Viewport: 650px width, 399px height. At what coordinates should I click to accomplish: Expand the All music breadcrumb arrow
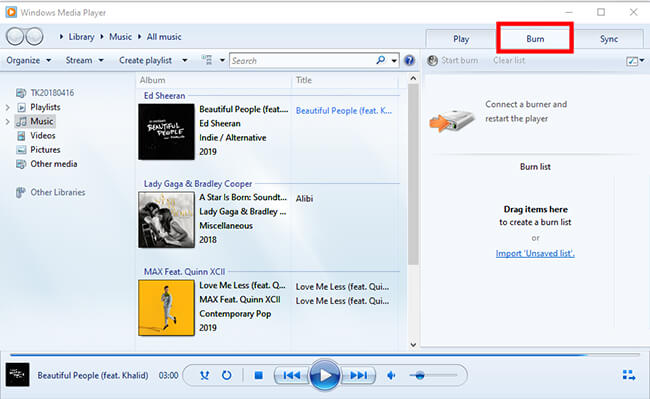[139, 37]
